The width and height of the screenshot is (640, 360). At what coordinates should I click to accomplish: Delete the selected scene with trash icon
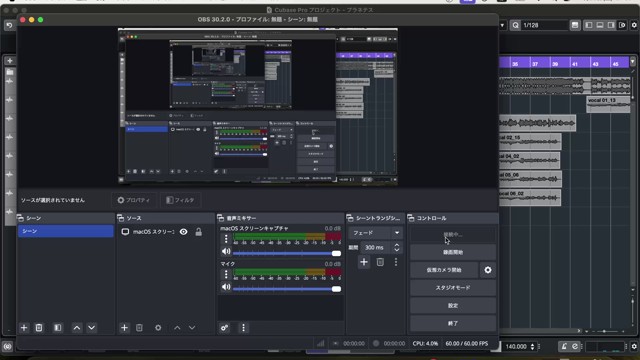[39, 328]
